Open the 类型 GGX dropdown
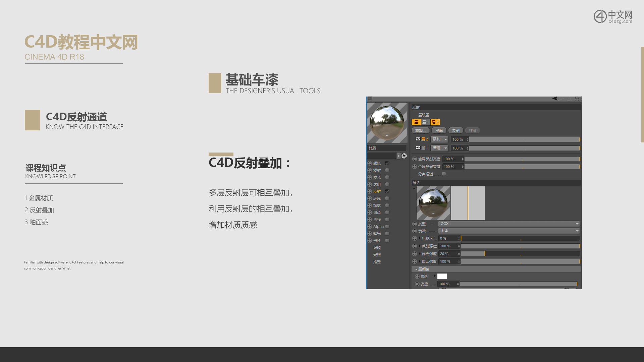644x362 pixels. (509, 224)
